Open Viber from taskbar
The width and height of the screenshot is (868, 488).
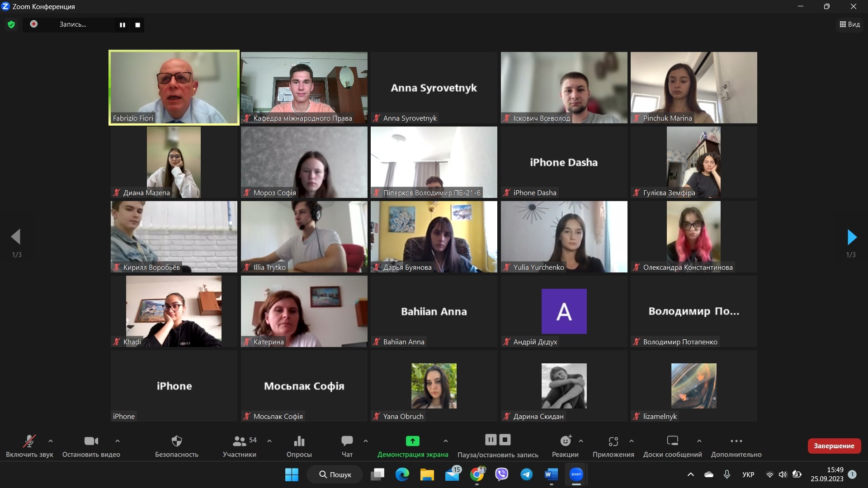(x=502, y=474)
